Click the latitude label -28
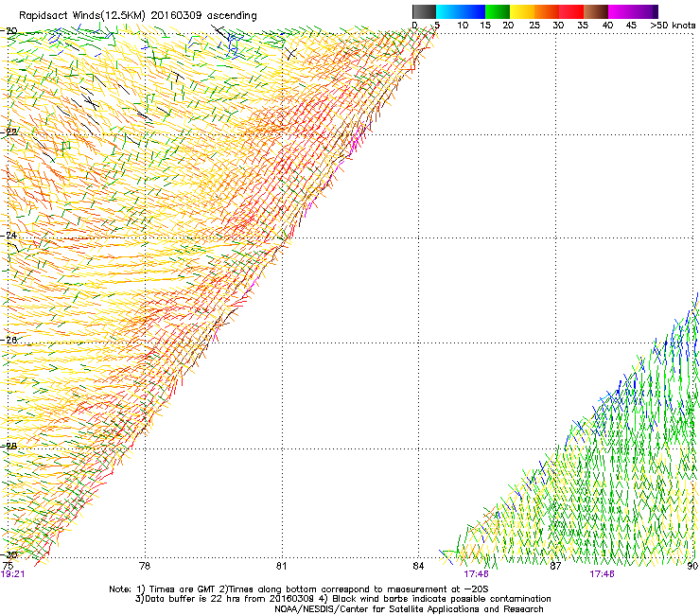 coord(9,446)
